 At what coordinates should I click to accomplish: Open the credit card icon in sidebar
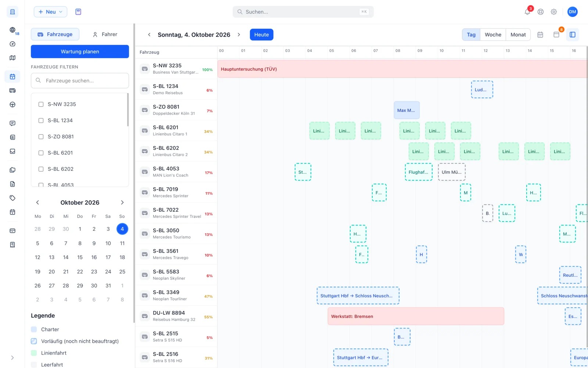click(x=12, y=231)
